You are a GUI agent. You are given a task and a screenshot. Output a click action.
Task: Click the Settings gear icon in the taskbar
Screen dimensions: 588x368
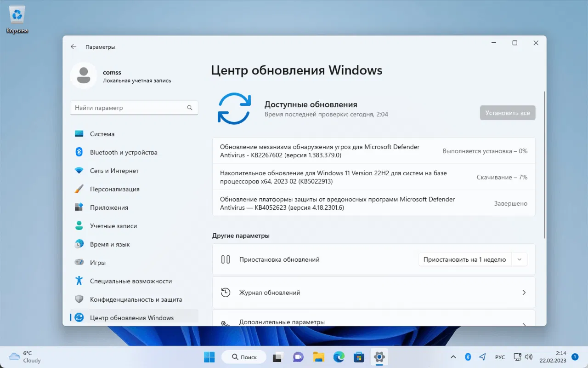pyautogui.click(x=379, y=357)
